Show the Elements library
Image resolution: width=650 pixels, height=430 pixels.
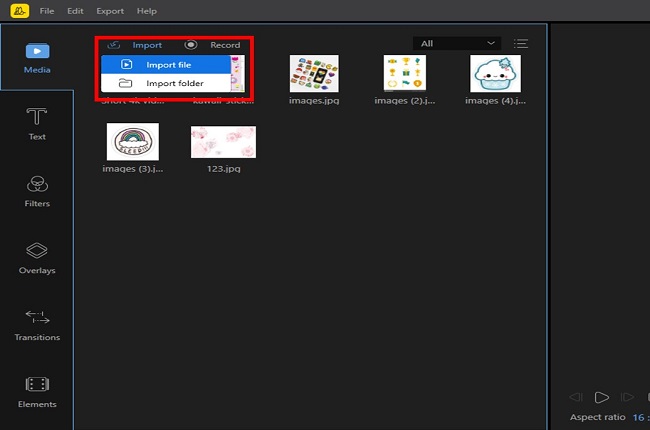[37, 391]
